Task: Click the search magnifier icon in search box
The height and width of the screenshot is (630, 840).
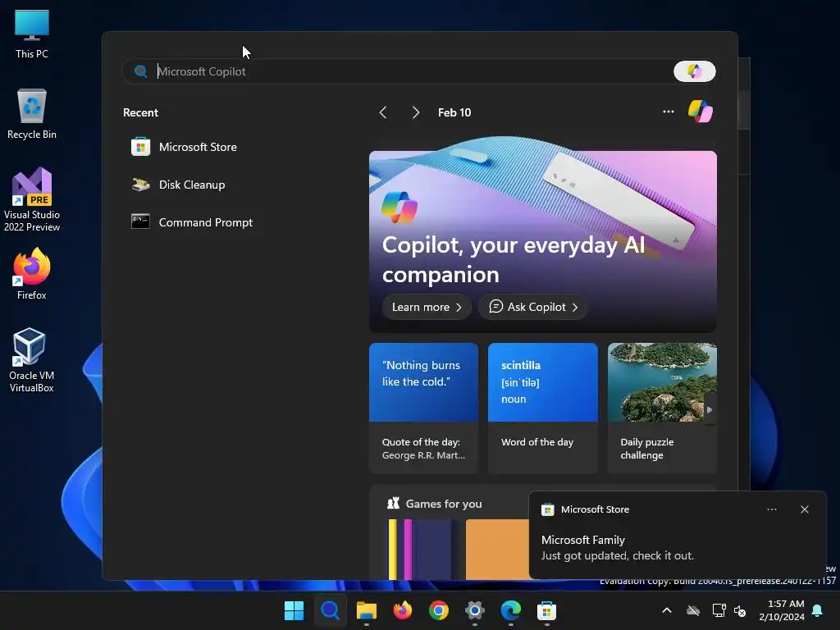Action: click(x=141, y=71)
